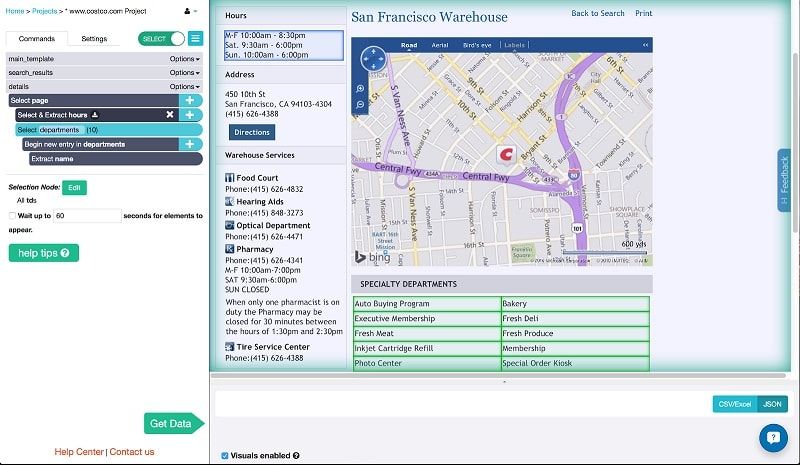This screenshot has width=800, height=465.
Task: Switch to the Commands tab
Action: pos(37,39)
